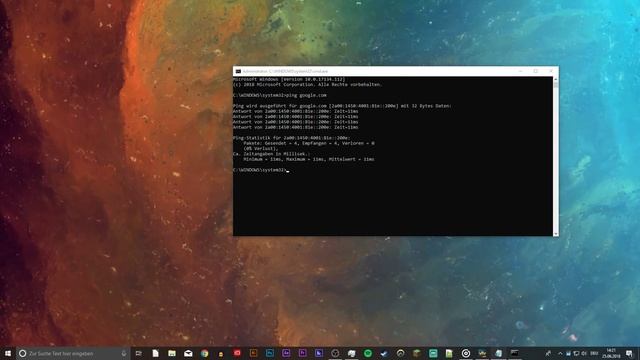Minimize the Command Prompt window
Screen dimensions: 640x360
tap(520, 71)
